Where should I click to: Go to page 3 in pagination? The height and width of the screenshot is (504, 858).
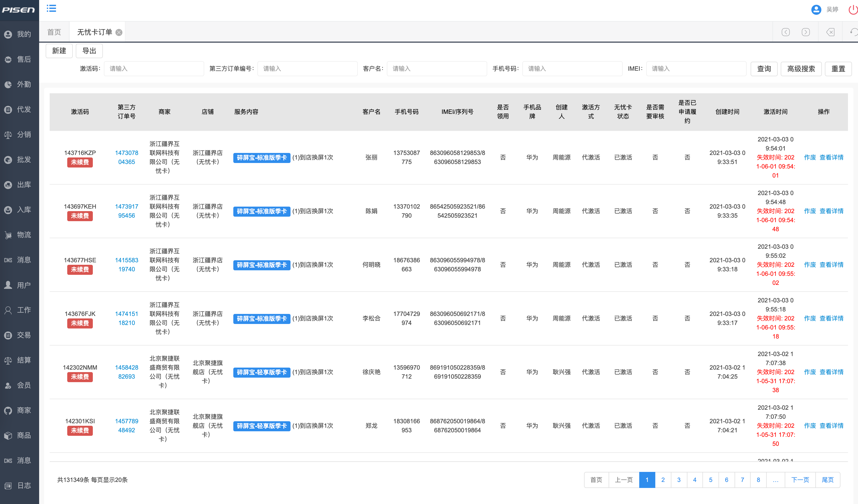(679, 479)
